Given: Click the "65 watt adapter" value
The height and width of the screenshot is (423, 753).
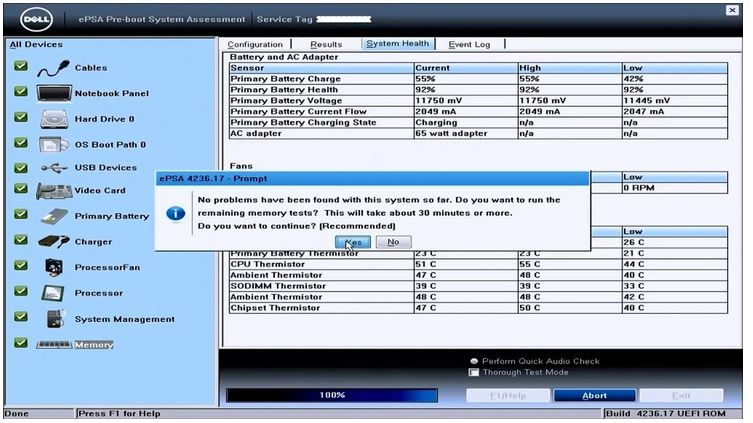Looking at the screenshot, I should (x=451, y=133).
